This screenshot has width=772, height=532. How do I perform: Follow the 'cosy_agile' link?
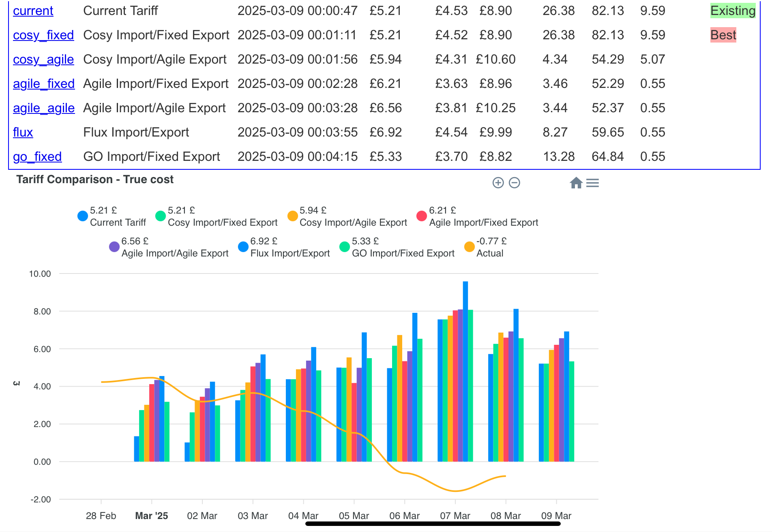click(43, 60)
